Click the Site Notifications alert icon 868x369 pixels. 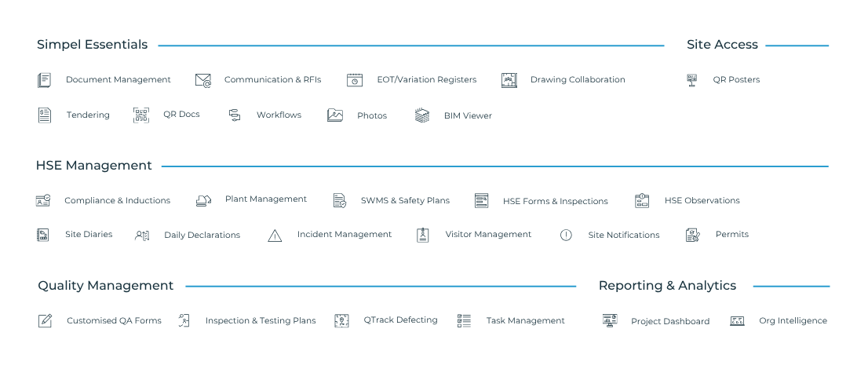coord(566,235)
